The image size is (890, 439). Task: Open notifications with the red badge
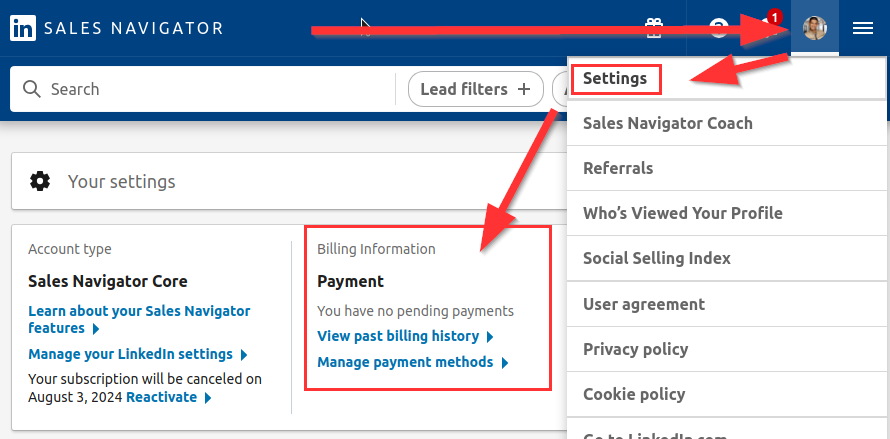(x=768, y=24)
